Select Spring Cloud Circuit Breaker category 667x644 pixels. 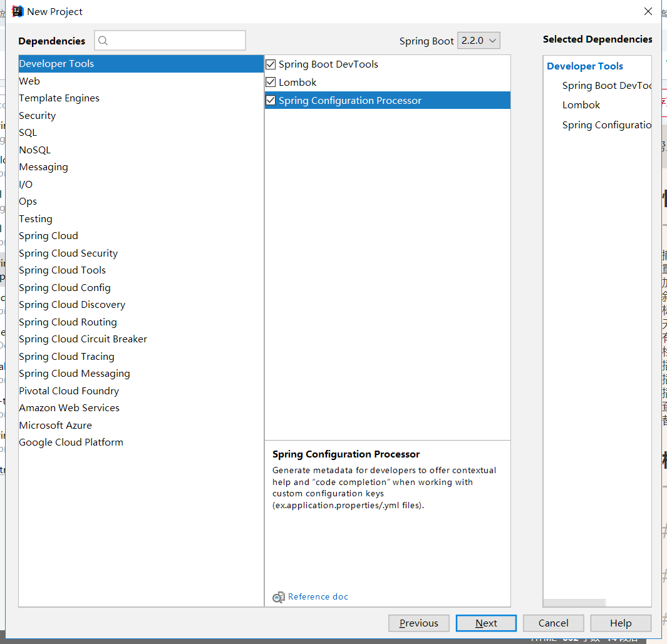[141, 339]
